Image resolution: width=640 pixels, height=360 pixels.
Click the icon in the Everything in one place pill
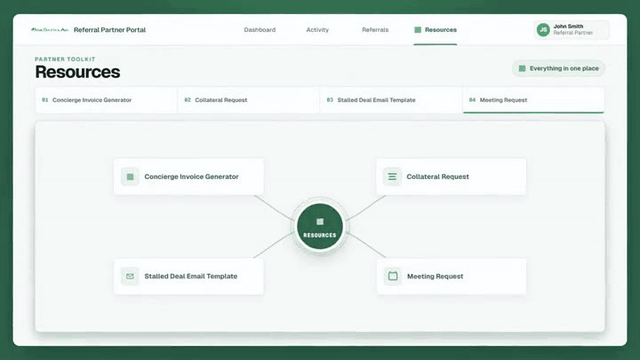tap(522, 69)
